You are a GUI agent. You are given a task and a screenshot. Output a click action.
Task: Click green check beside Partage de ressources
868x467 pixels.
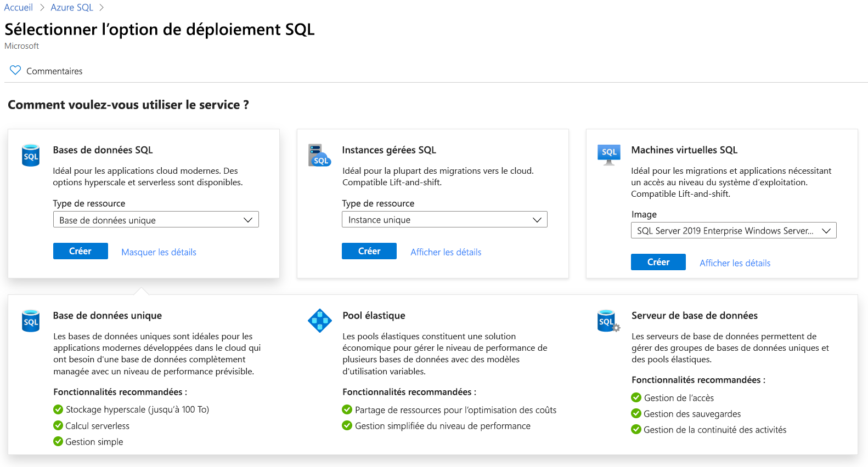pos(347,409)
